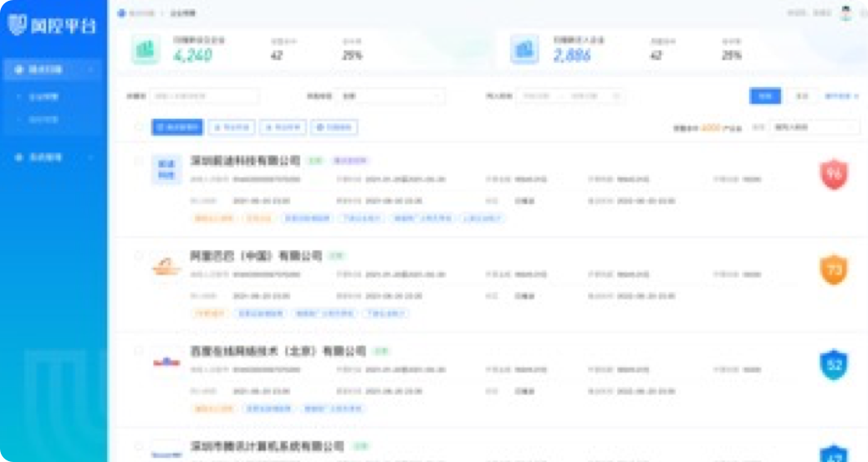Image resolution: width=868 pixels, height=462 pixels.
Task: Click the last outlined batch button with gear
Action: (x=334, y=127)
